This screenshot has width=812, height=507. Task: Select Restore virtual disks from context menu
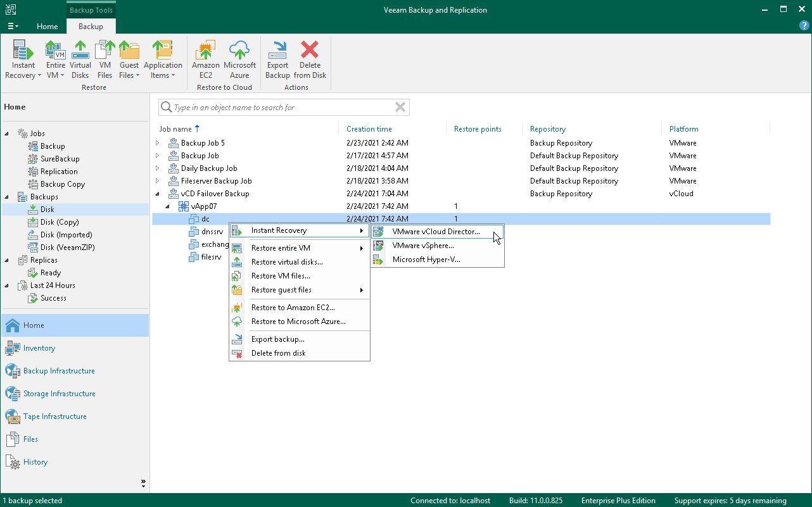[287, 262]
